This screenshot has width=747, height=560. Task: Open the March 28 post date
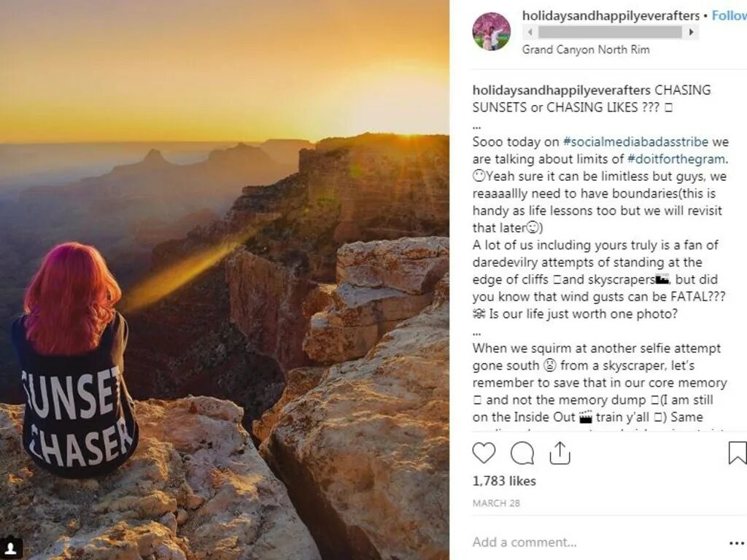point(496,503)
